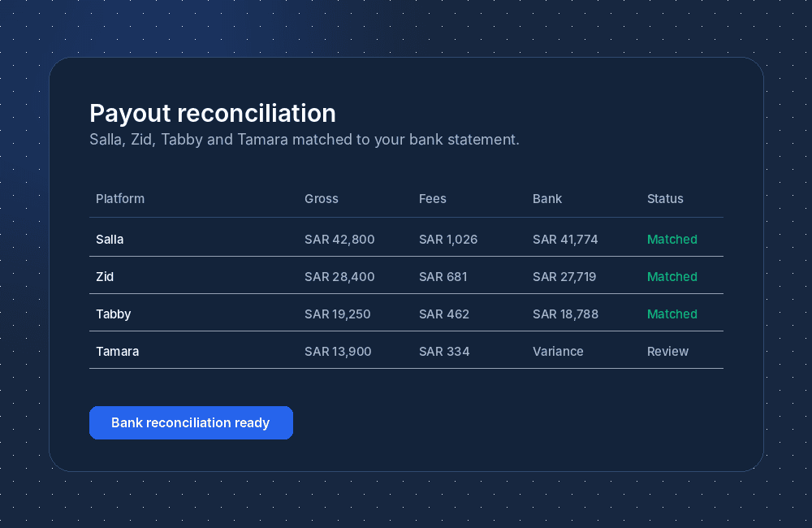Click the subtitle about matched bank statement

(x=304, y=140)
